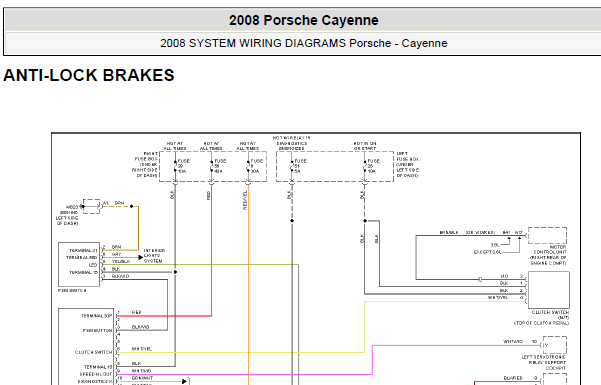
Task: Click the 'GRY' wire label
Action: 116,254
